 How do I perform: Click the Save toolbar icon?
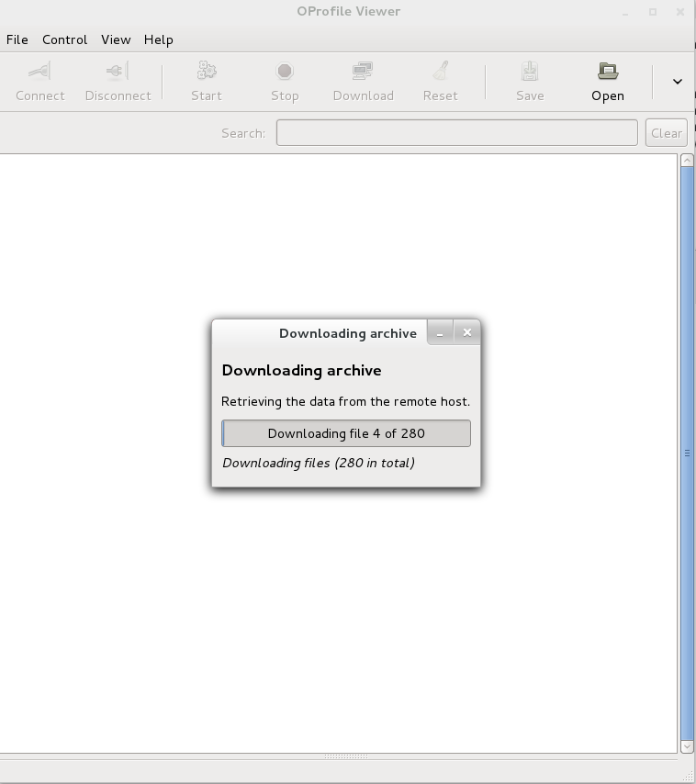pyautogui.click(x=530, y=72)
